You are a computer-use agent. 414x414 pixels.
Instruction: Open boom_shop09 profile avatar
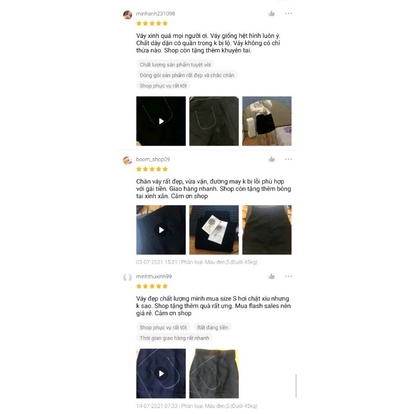tap(127, 160)
